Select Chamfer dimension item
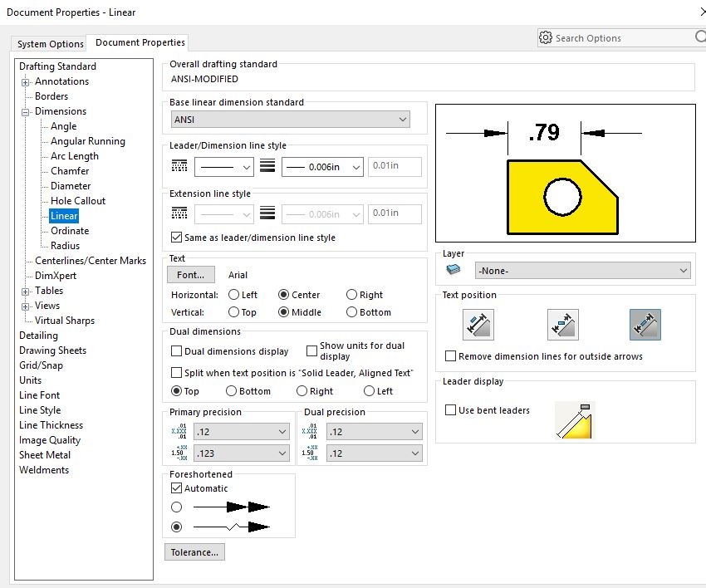This screenshot has width=706, height=588. tap(70, 171)
